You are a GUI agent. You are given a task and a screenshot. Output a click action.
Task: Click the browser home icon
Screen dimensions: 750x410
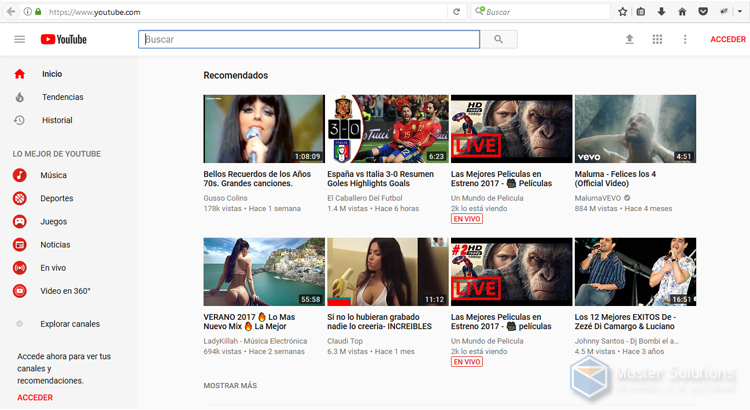pyautogui.click(x=682, y=12)
